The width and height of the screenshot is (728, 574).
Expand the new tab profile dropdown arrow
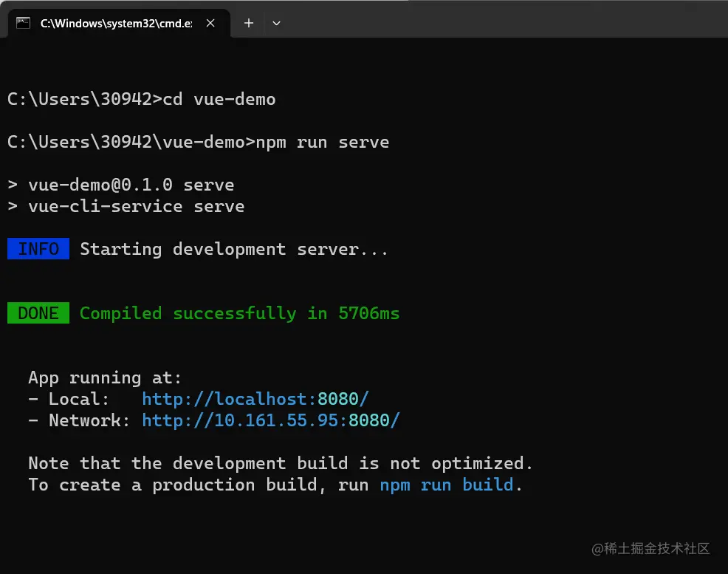(276, 23)
